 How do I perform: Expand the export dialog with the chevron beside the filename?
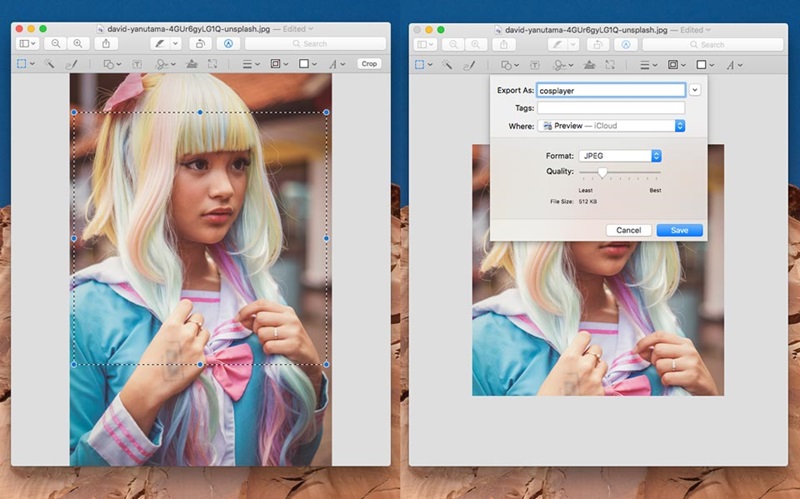point(695,90)
